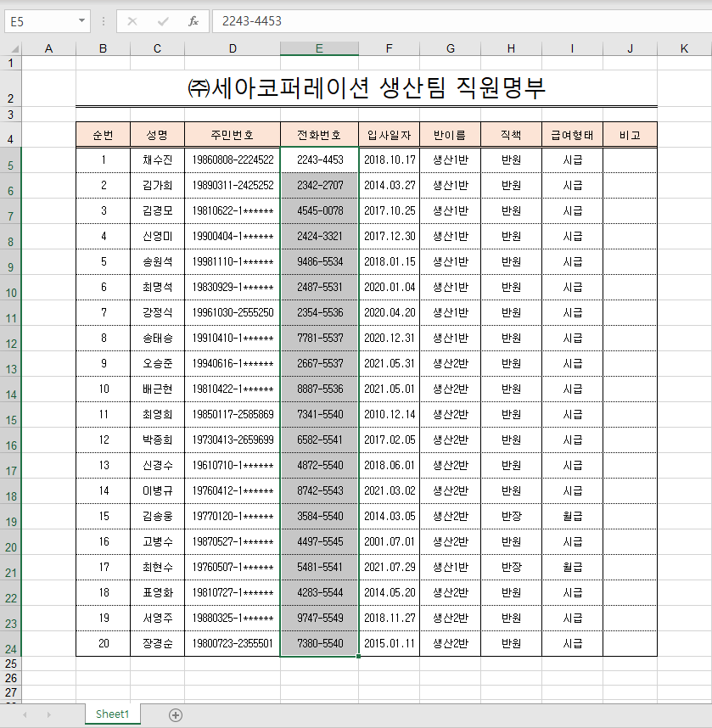The image size is (712, 728).
Task: Select the name cell 채수진
Action: (157, 160)
